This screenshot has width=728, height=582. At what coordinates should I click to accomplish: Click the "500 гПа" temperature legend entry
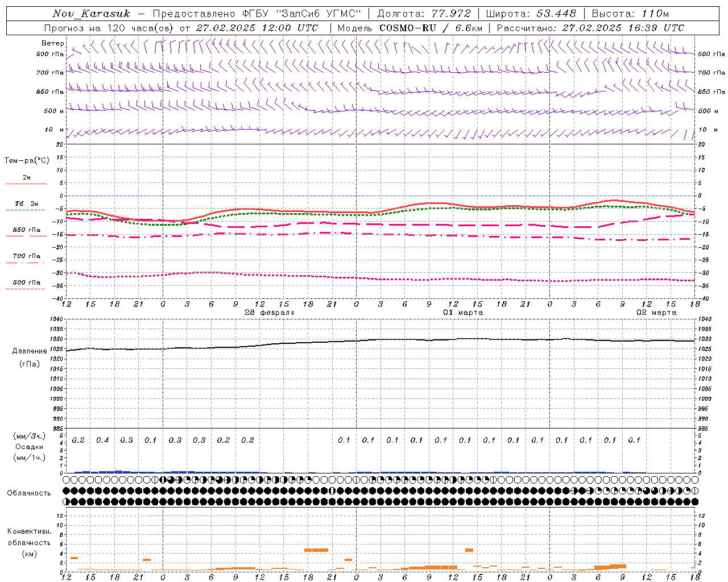27,282
